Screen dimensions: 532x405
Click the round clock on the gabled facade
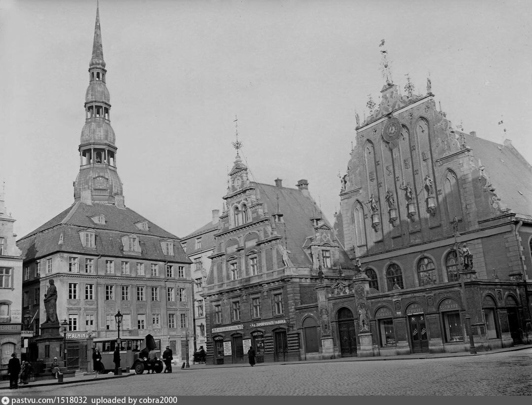pyautogui.click(x=392, y=131)
